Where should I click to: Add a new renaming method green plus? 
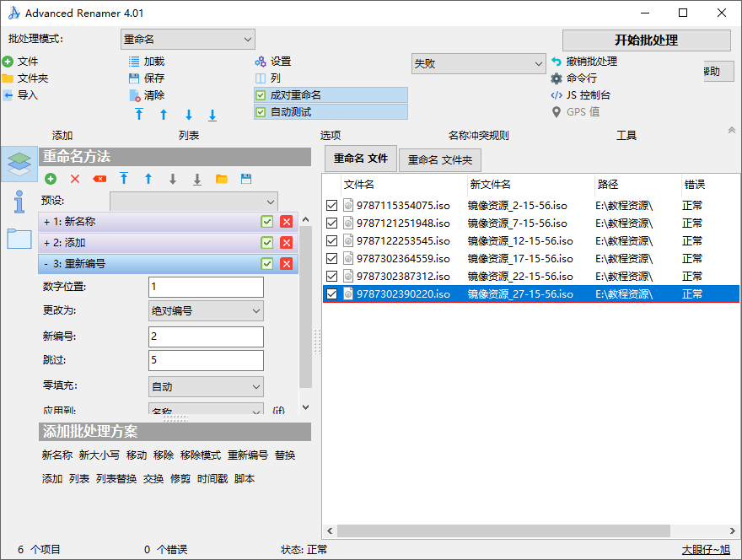pyautogui.click(x=51, y=179)
